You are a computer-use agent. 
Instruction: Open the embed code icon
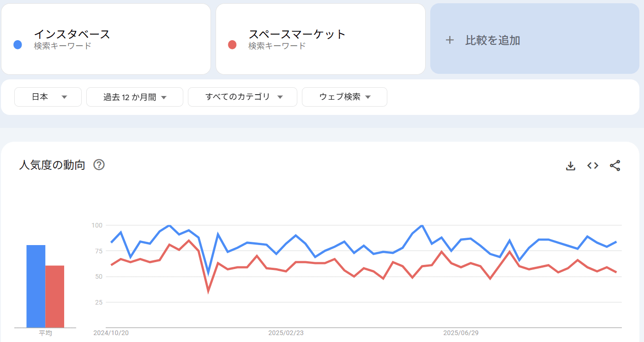coord(593,166)
